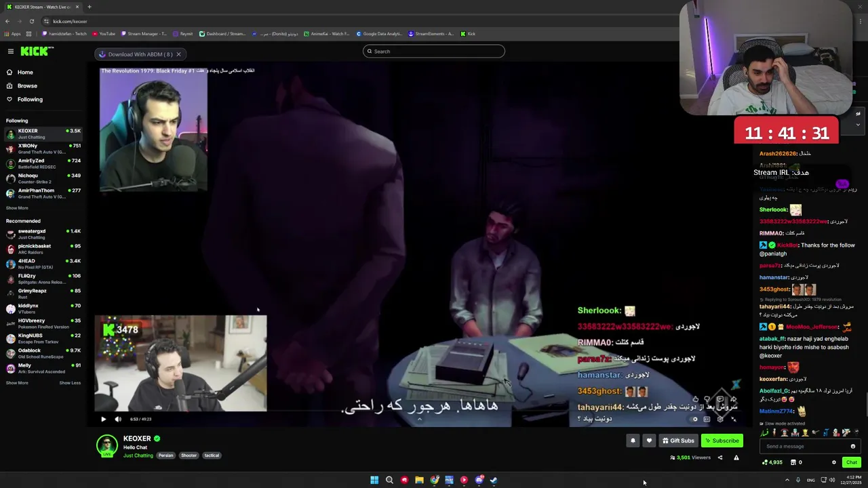This screenshot has width=868, height=488.
Task: Reload the browser page
Action: [31, 21]
